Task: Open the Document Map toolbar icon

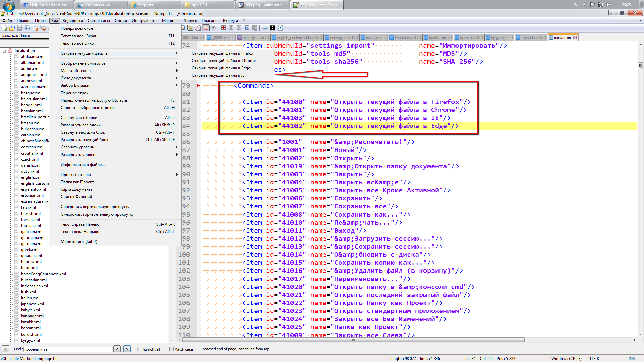Action: point(190,28)
